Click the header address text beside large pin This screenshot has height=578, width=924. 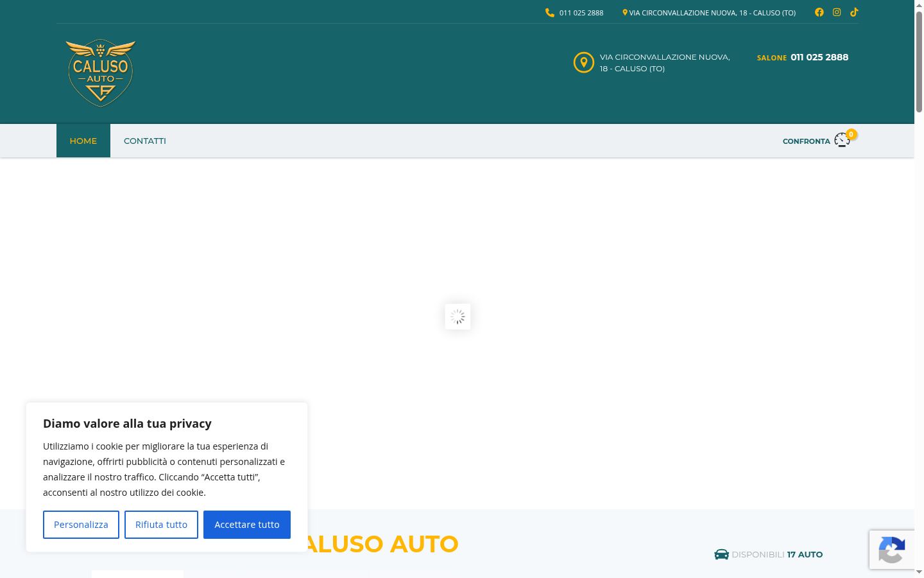tap(665, 63)
